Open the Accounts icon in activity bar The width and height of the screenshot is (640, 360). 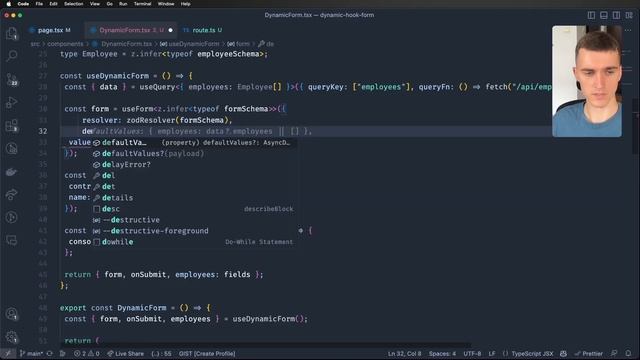click(12, 314)
